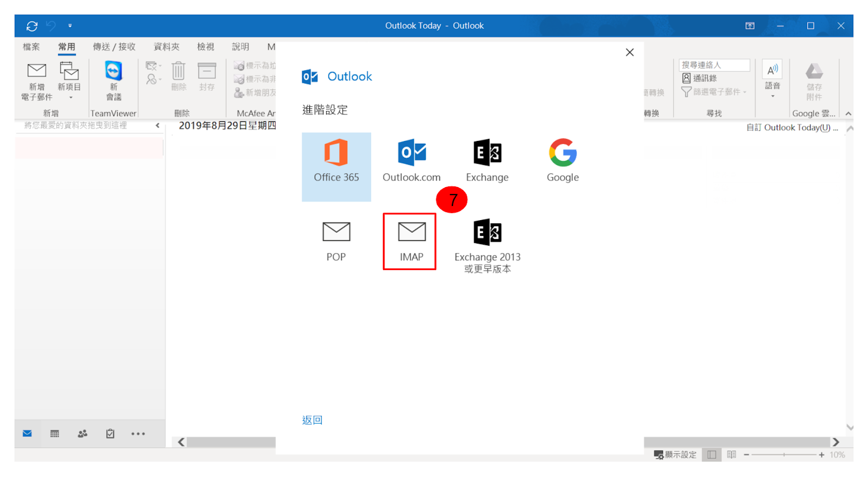Image resolution: width=868 pixels, height=488 pixels.
Task: Click the ignore conversation icon
Action: click(151, 66)
